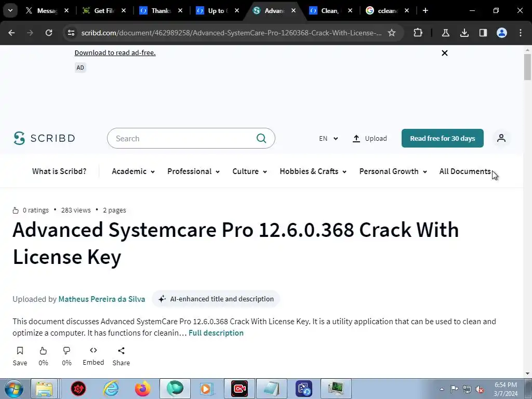Focus the Scribd search field
Screen dimensions: 532x399
coord(191,138)
